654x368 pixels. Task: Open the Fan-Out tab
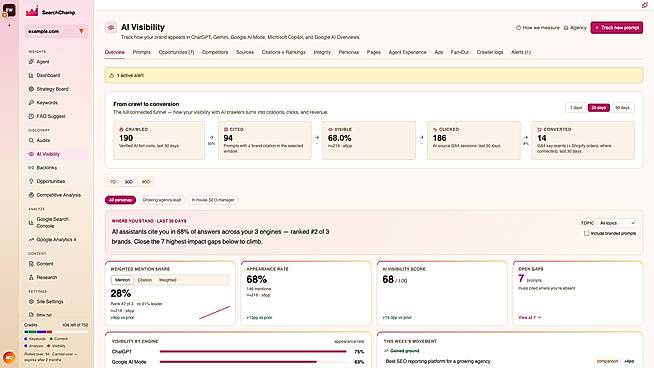[x=460, y=52]
